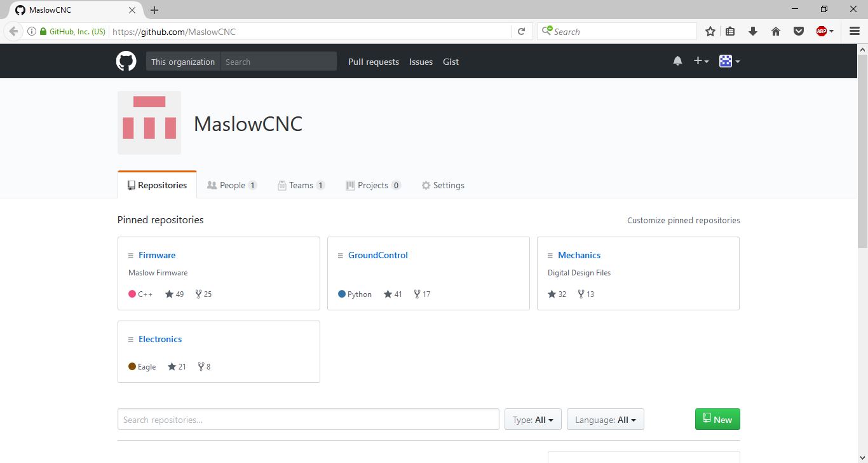The width and height of the screenshot is (868, 463).
Task: Click the browser URL address bar
Action: click(310, 31)
